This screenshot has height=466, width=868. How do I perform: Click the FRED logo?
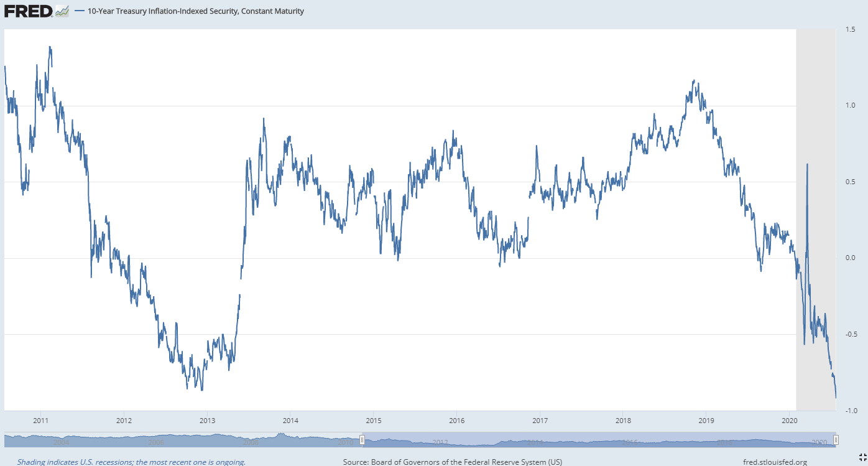pyautogui.click(x=28, y=11)
